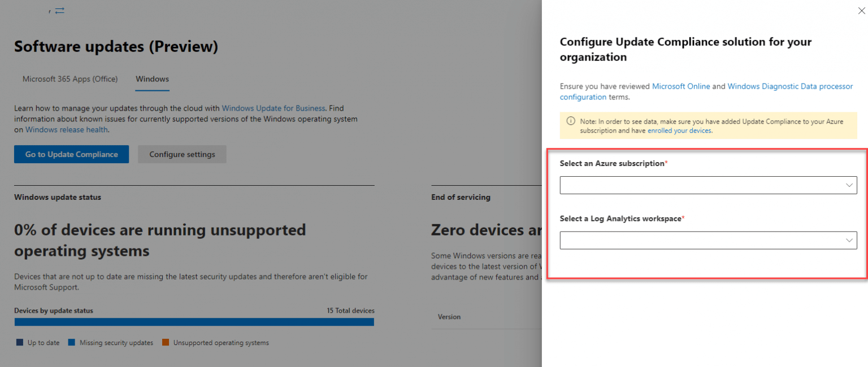Click the 'Missing security updates' legend square
This screenshot has height=367, width=868.
coord(70,342)
